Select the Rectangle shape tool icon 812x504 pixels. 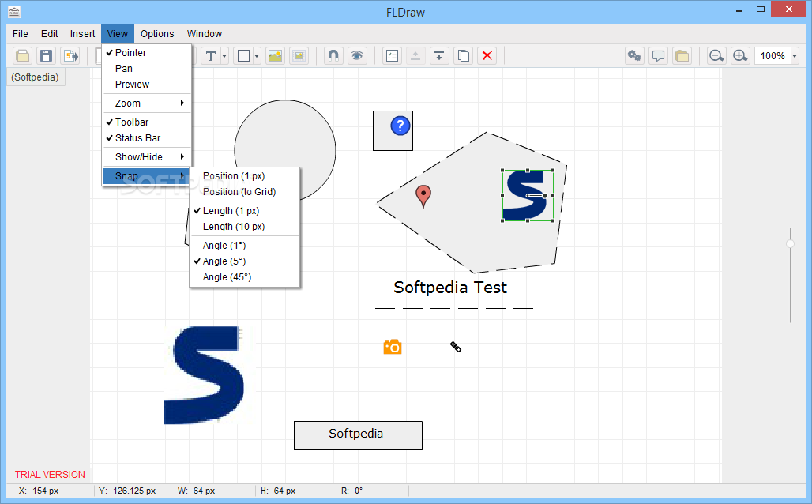point(243,55)
